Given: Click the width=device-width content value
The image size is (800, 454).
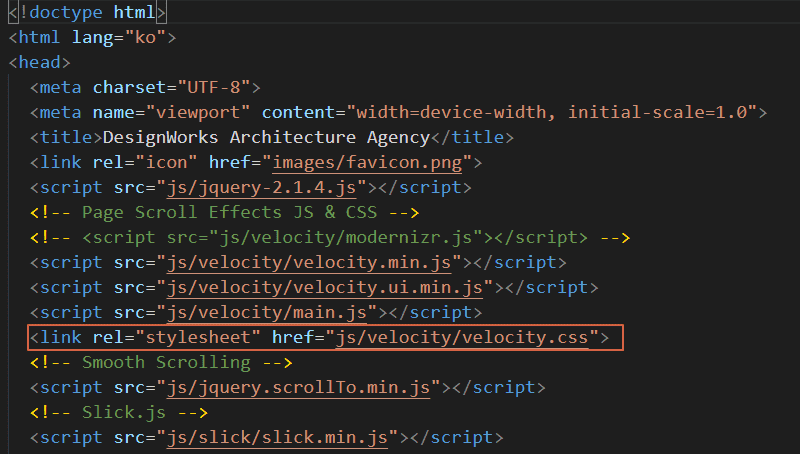Looking at the screenshot, I should point(451,112).
